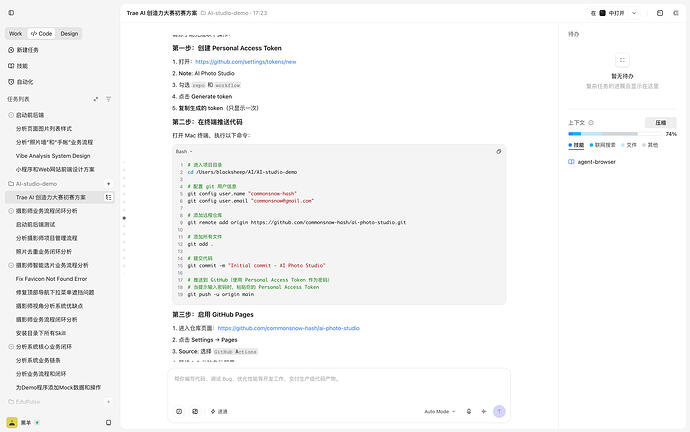Screen dimensions: 690x432
Task: Open the 在…中打开 dropdown arrow
Action: [x=634, y=13]
